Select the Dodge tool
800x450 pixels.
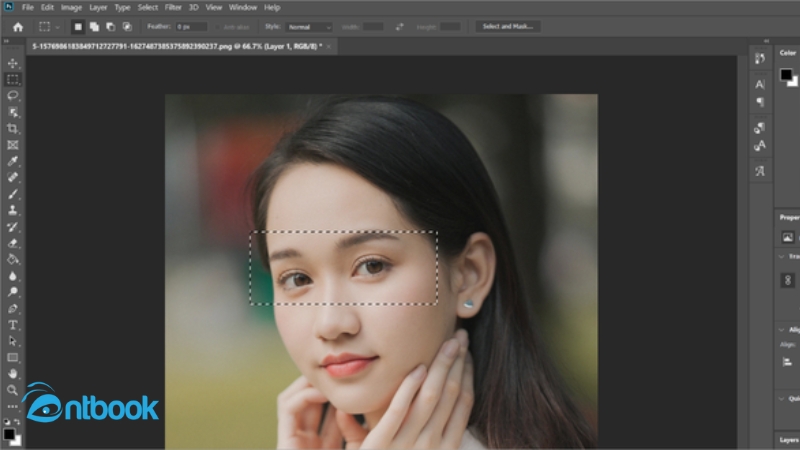13,292
